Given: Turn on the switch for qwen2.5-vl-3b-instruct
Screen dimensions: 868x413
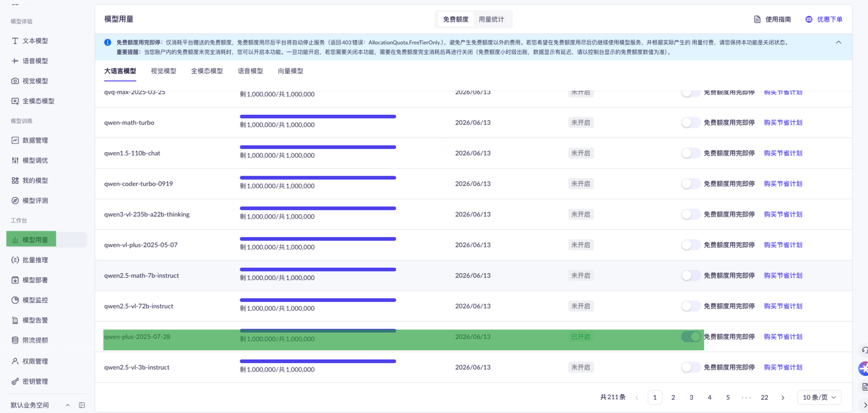Looking at the screenshot, I should (690, 367).
